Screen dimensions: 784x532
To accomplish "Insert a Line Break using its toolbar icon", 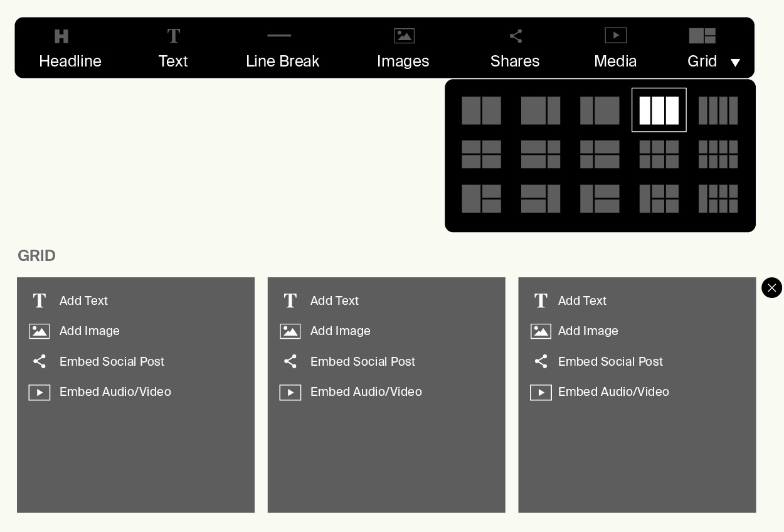I will [x=278, y=36].
